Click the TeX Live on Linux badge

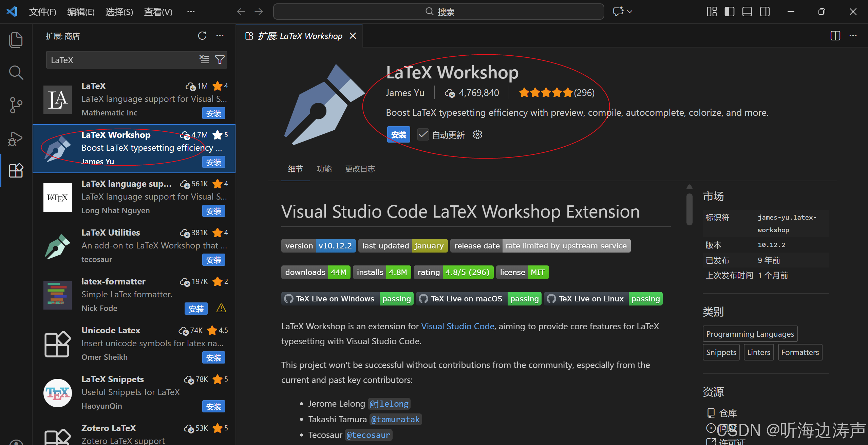pos(603,299)
